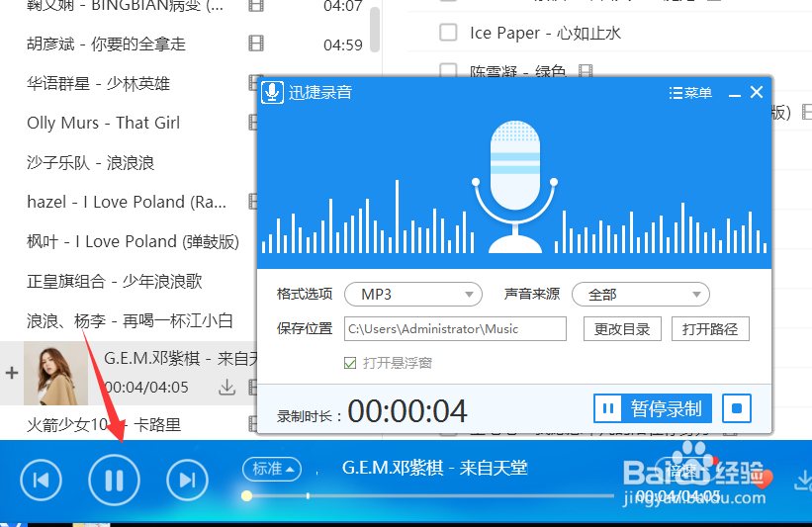Click Ice Paper - 心如止水 song title
Viewport: 812px width, 527px height.
point(545,34)
